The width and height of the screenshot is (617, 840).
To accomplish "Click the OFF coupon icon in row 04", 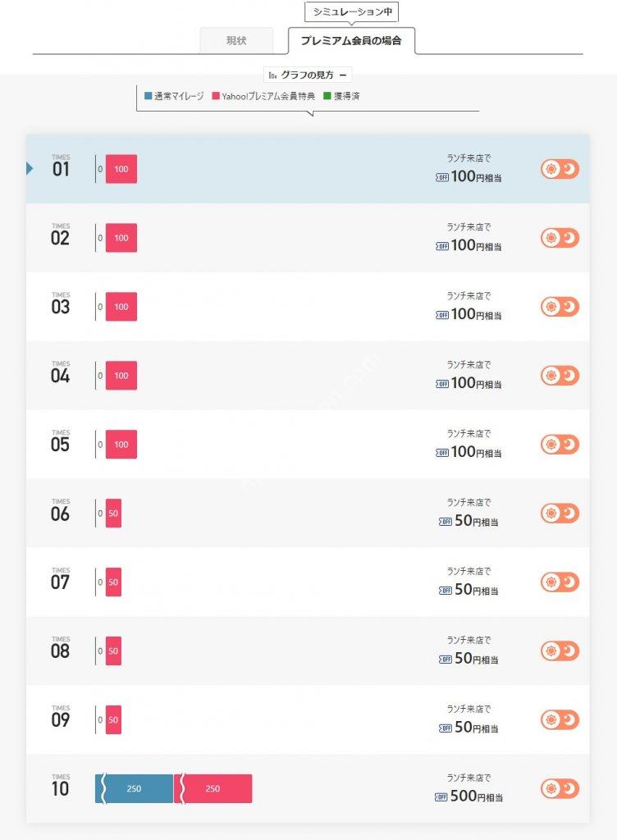I will (x=442, y=384).
